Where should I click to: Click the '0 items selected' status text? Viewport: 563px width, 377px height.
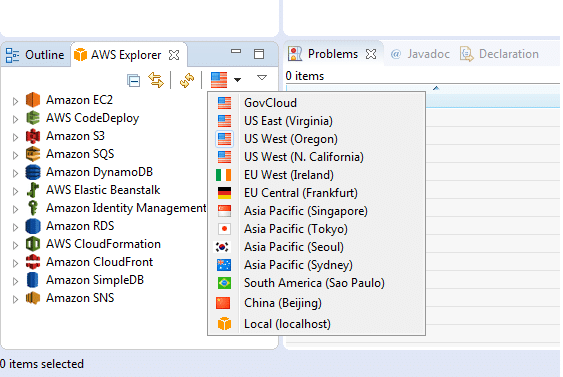[x=42, y=364]
